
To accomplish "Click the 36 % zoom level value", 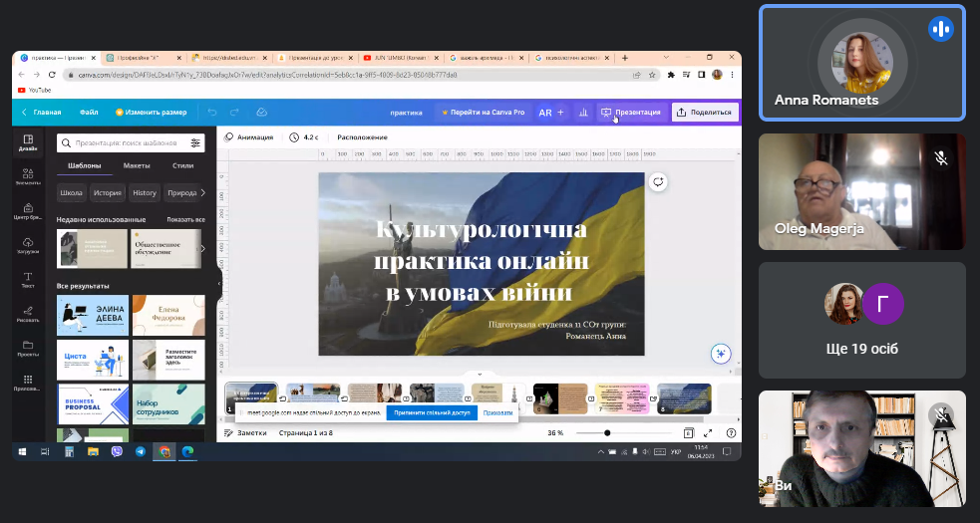I will coord(555,433).
